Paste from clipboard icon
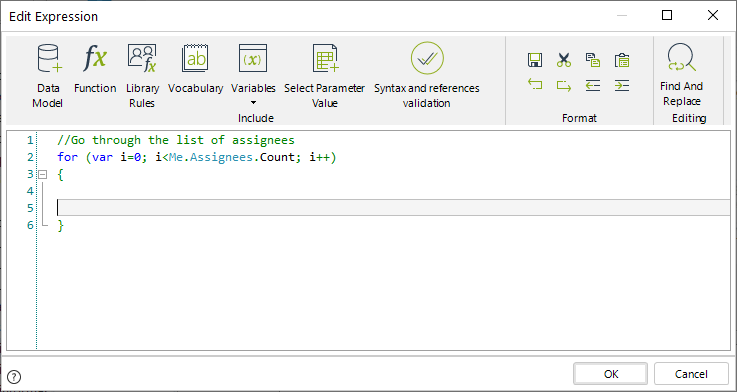The height and width of the screenshot is (392, 737). click(622, 60)
